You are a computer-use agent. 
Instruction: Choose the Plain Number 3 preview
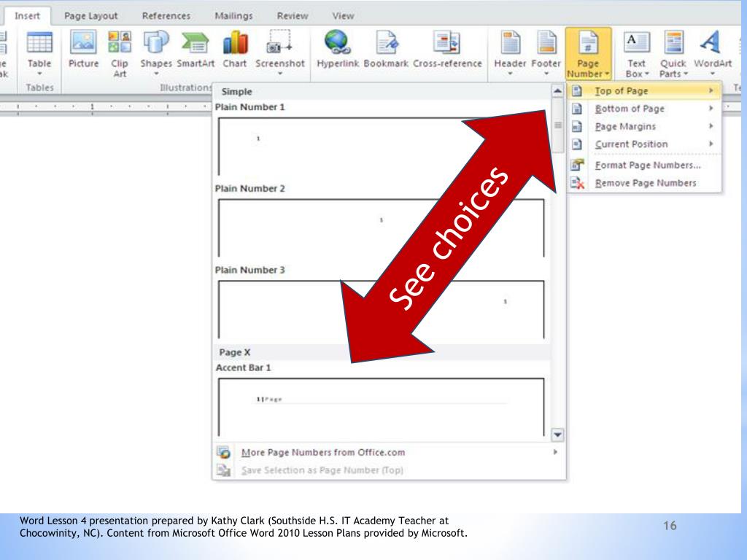click(381, 309)
